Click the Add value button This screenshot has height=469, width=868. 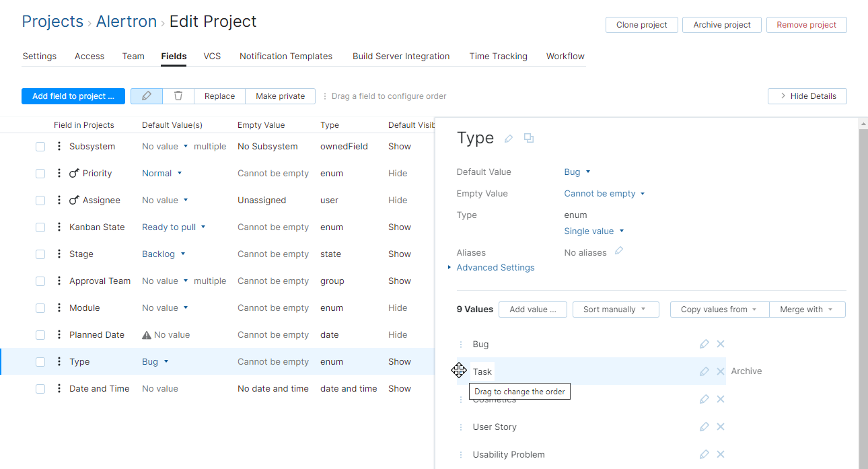532,309
